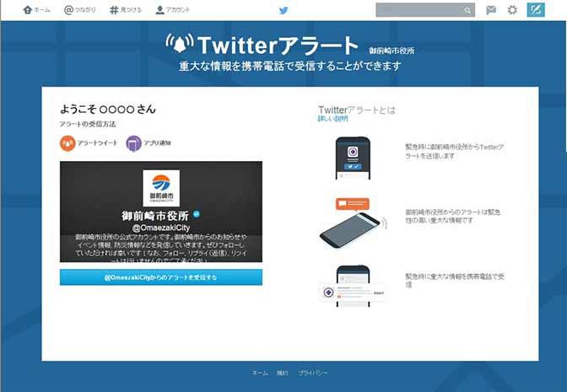Open direct messages envelope icon
This screenshot has height=392, width=567.
(491, 10)
